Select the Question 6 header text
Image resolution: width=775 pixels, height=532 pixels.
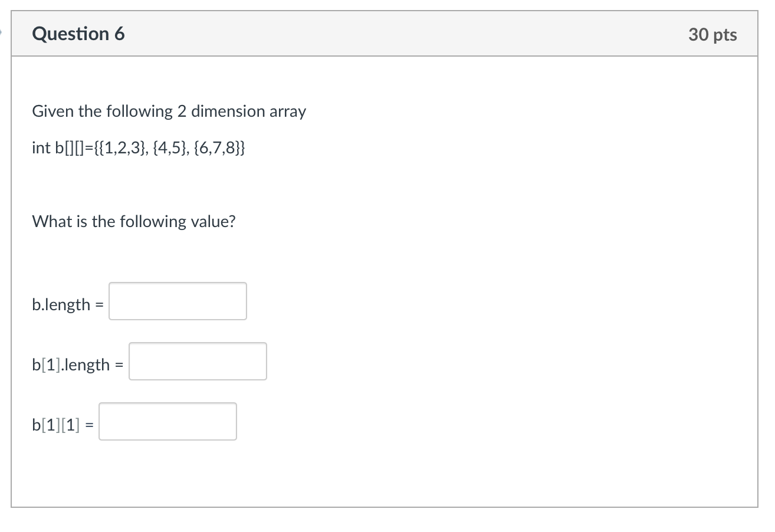pos(78,34)
